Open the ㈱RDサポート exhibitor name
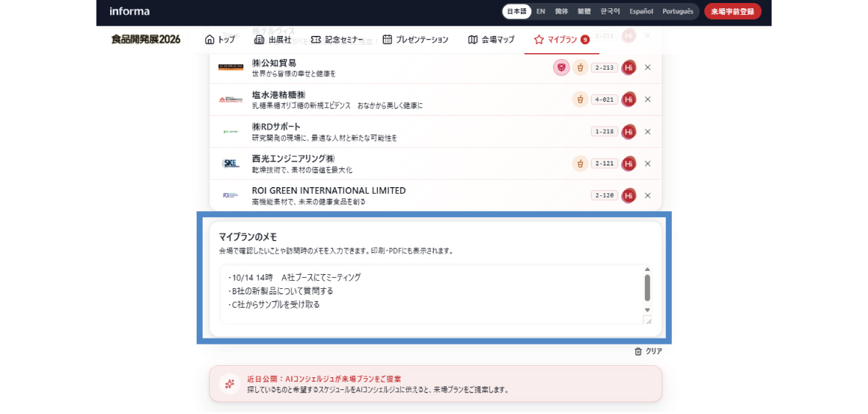The image size is (868, 414). point(276,127)
